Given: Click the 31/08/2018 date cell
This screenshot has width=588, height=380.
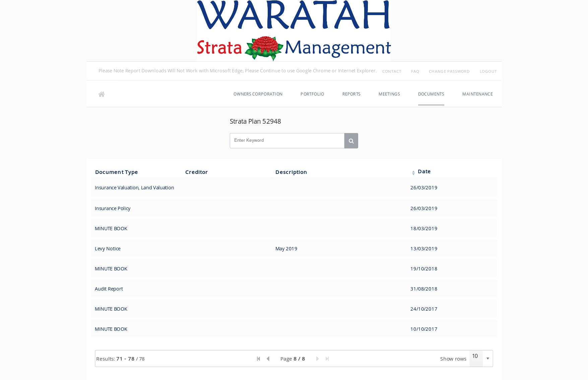Looking at the screenshot, I should (x=424, y=289).
